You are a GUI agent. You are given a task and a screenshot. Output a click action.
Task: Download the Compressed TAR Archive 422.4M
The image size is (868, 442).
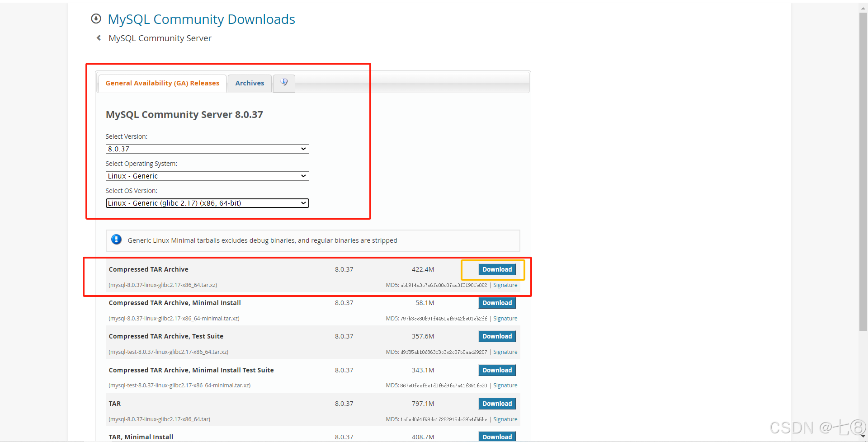tap(497, 269)
